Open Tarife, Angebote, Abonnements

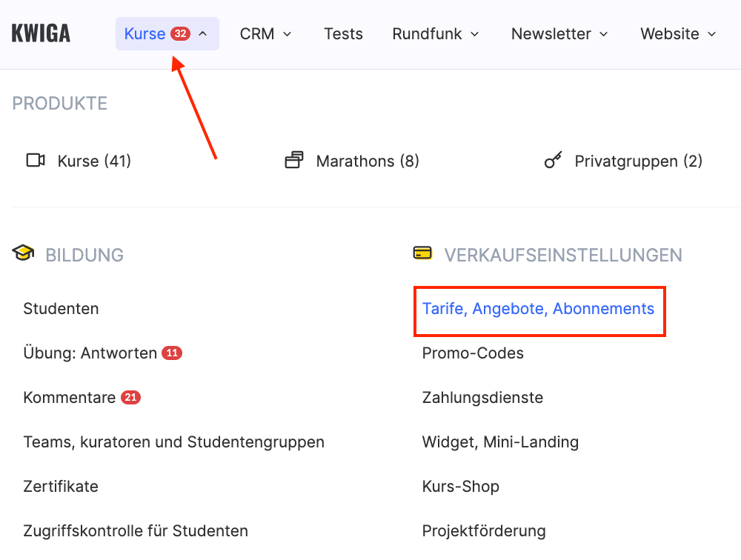[x=538, y=309]
